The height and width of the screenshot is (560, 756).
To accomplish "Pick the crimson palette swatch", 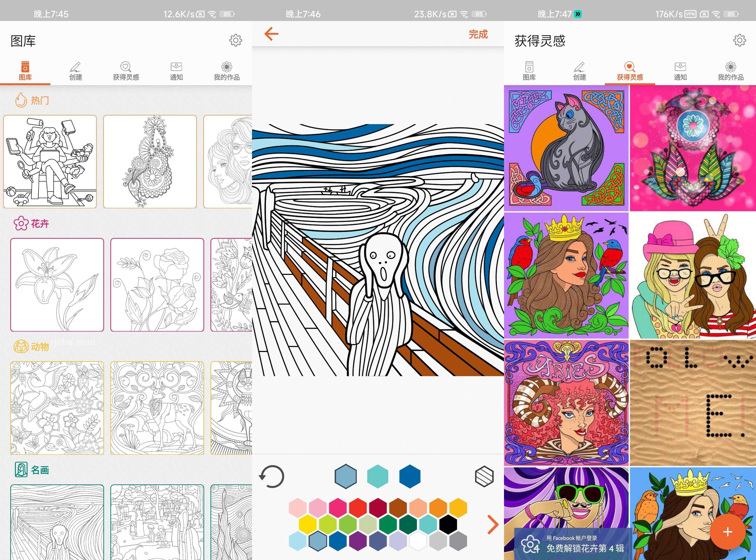I will (x=378, y=508).
